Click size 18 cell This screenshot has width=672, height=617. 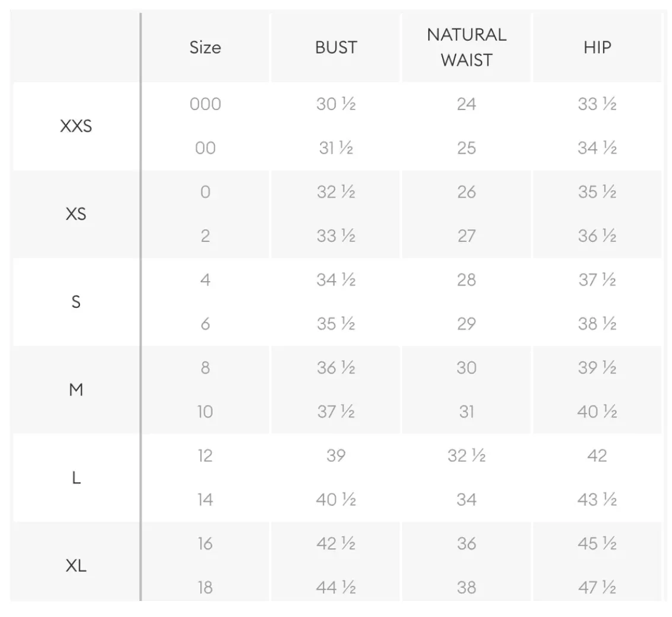(x=205, y=587)
